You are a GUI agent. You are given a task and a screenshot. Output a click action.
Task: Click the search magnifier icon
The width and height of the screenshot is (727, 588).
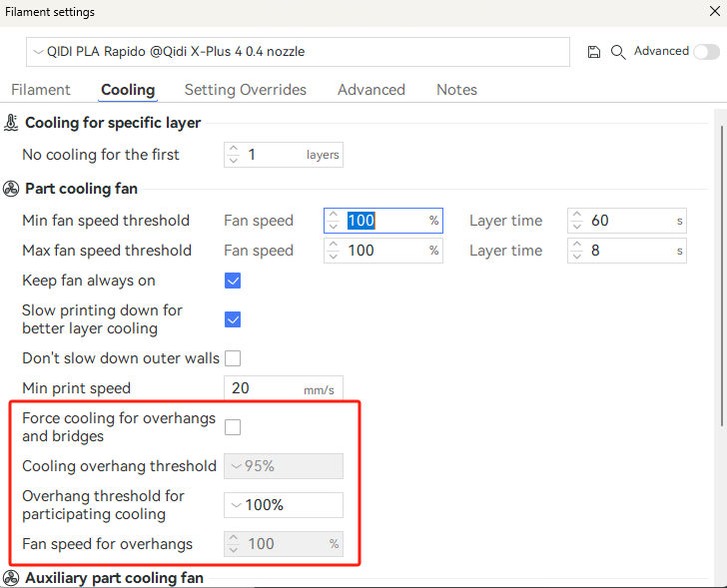coord(618,52)
